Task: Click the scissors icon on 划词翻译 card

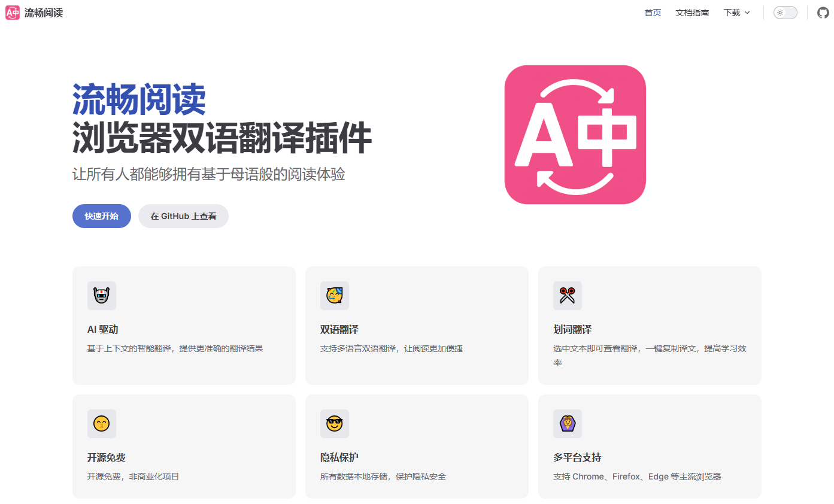Action: [x=567, y=296]
